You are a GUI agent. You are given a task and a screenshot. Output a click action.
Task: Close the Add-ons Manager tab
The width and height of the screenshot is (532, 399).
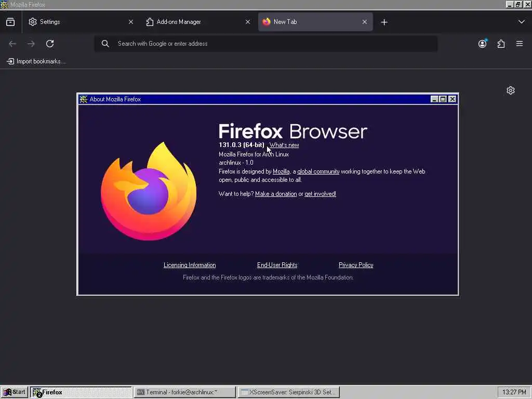pyautogui.click(x=248, y=22)
